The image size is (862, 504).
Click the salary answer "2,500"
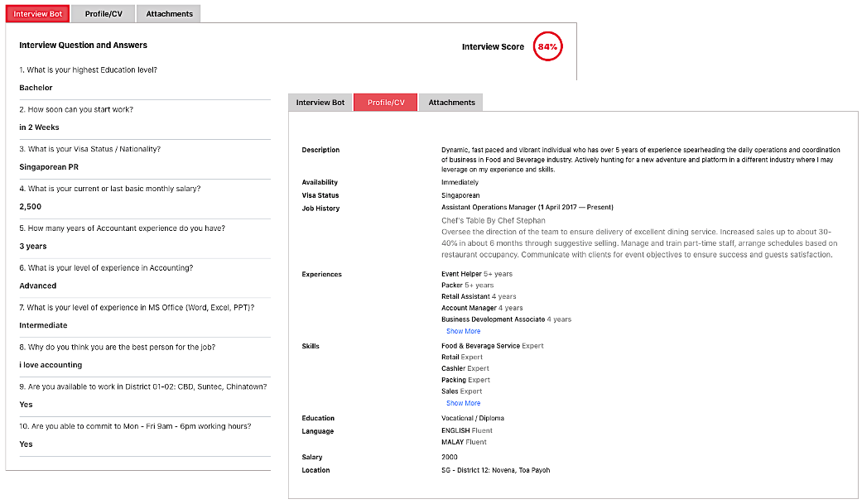pos(29,207)
